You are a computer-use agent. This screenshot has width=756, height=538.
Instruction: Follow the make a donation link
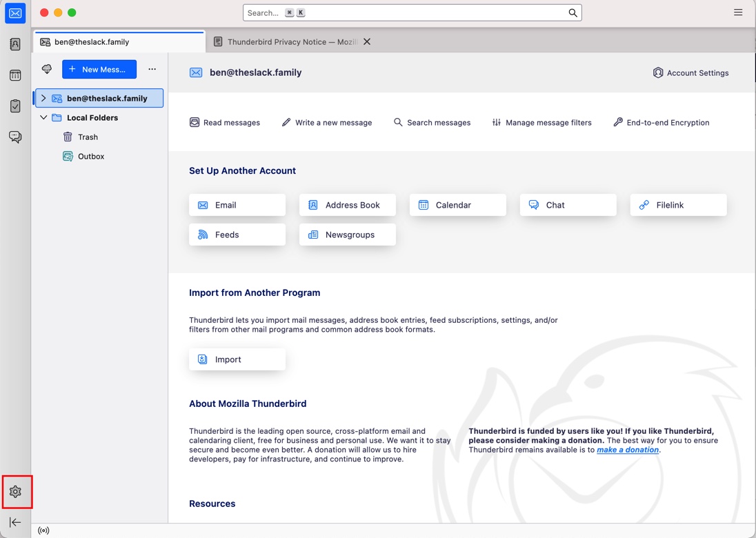click(x=628, y=450)
